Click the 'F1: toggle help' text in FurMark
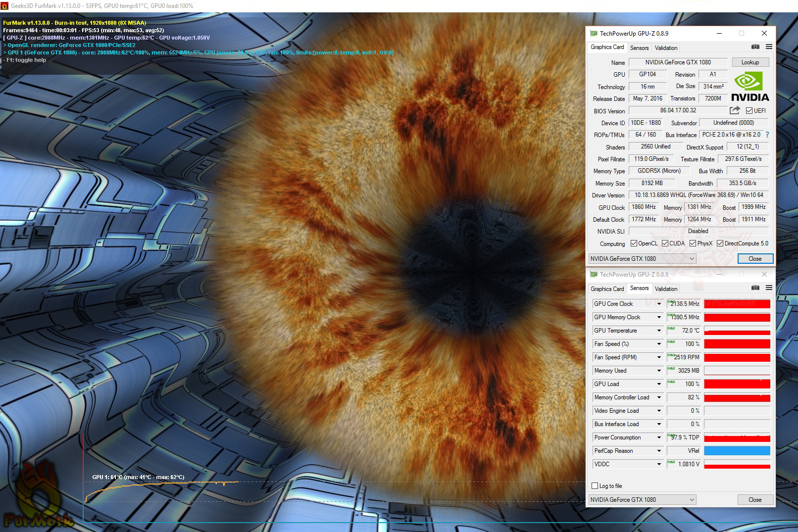 [26, 60]
